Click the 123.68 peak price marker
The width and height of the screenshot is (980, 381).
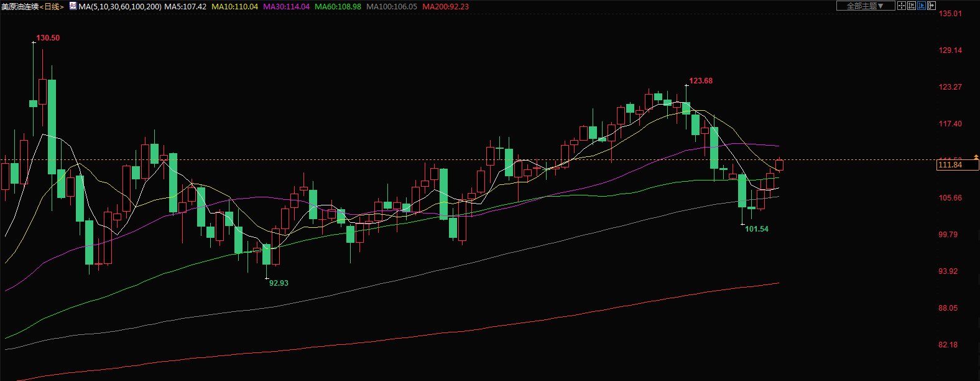coord(701,81)
